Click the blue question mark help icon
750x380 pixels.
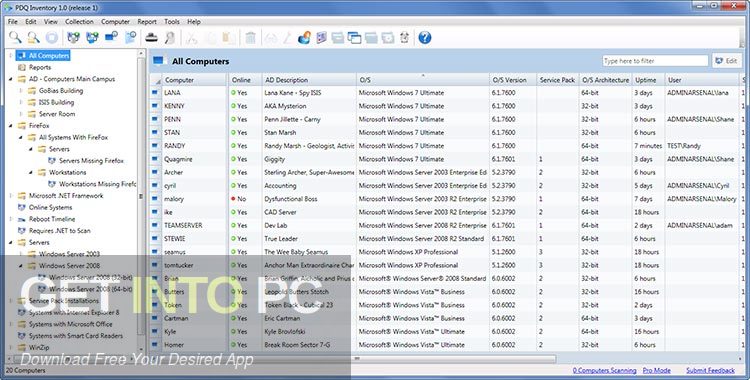(425, 37)
